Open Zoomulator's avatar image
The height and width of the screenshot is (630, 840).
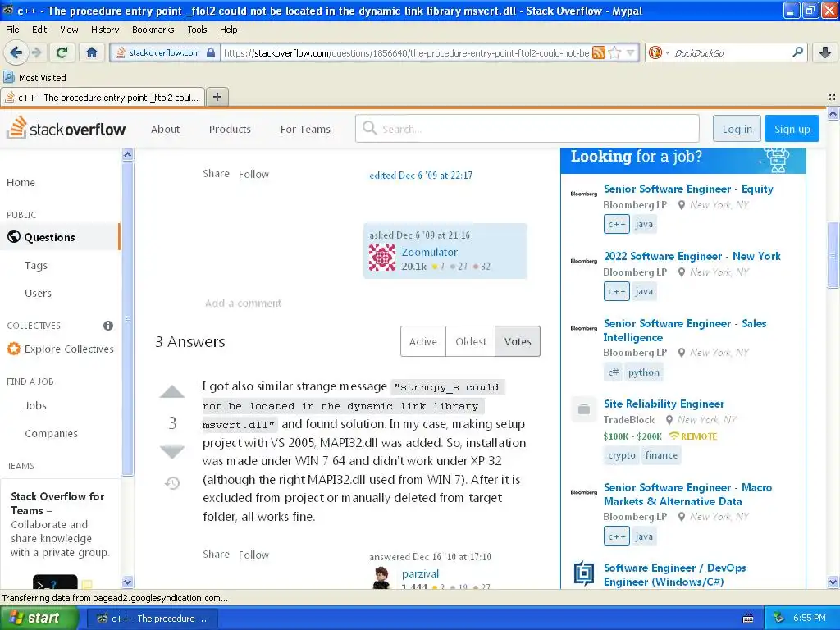point(382,258)
